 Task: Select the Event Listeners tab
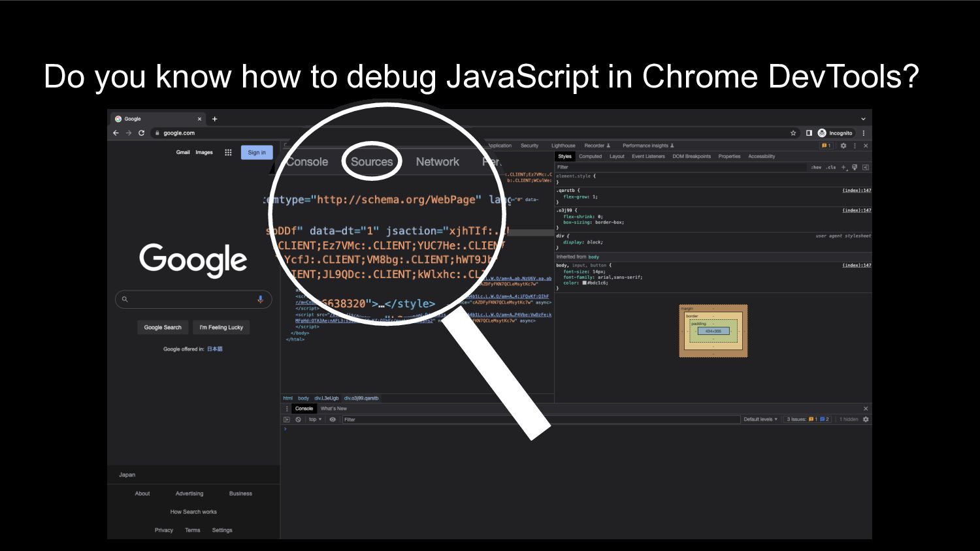(648, 157)
